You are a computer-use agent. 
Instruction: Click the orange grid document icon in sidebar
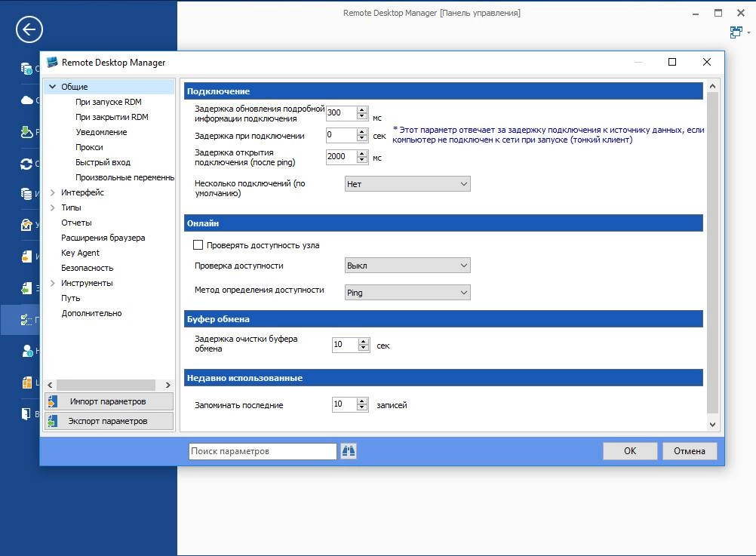(x=26, y=382)
